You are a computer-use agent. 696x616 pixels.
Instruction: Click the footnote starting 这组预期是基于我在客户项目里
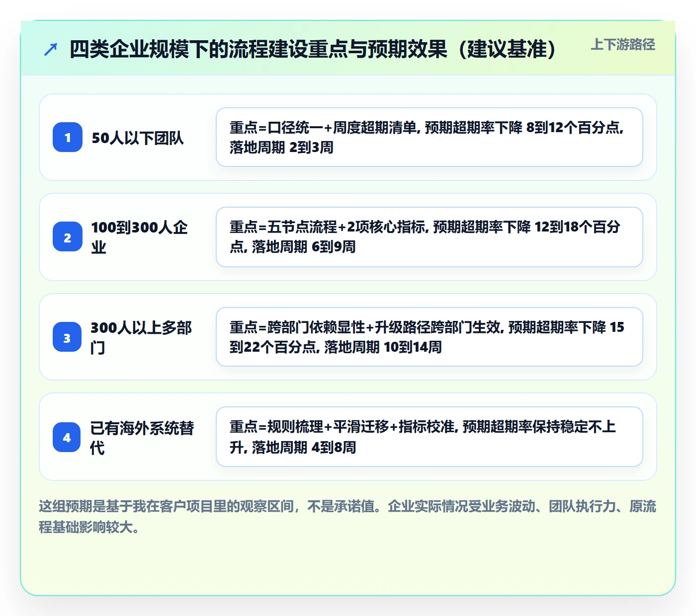click(348, 516)
